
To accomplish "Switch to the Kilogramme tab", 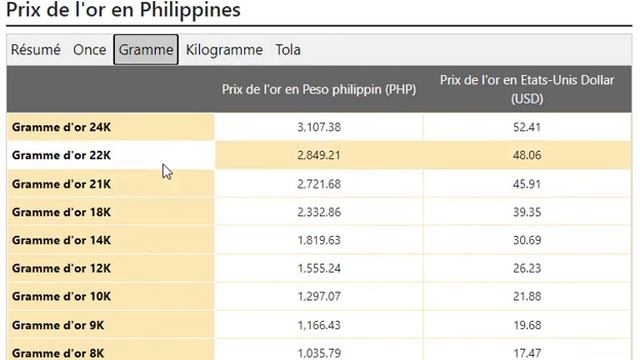I will 224,50.
